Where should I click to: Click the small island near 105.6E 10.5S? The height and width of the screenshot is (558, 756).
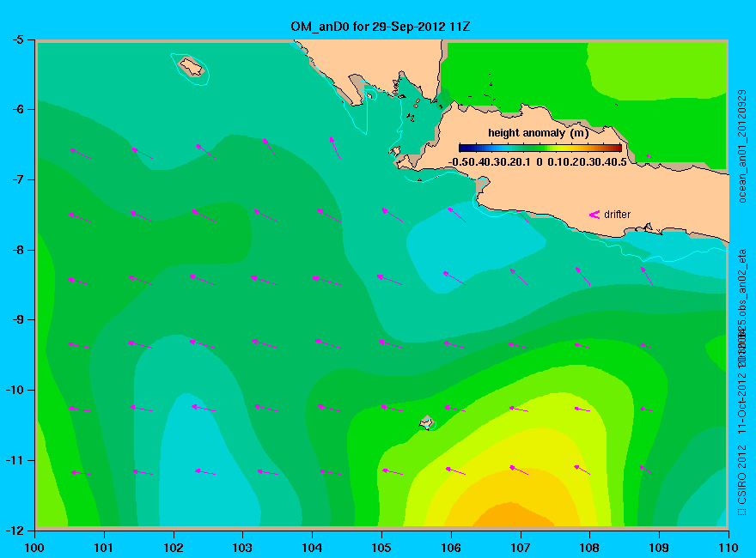click(427, 422)
